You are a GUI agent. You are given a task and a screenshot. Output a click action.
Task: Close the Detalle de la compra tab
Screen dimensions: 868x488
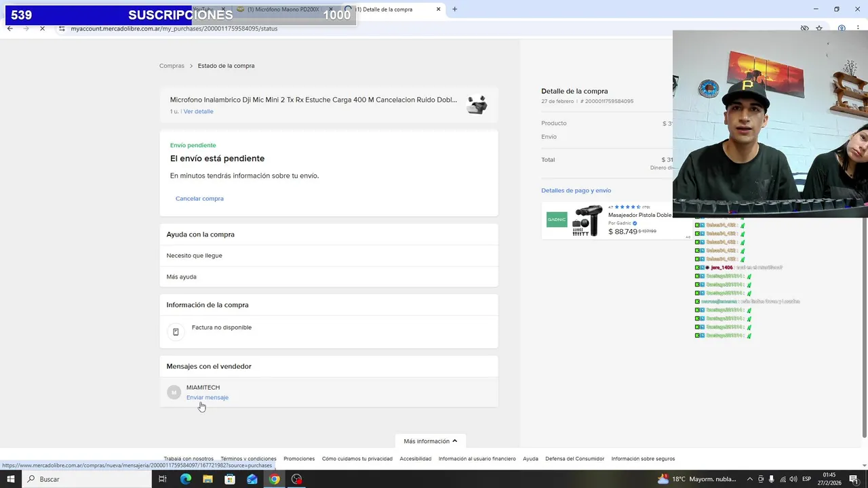click(x=438, y=9)
